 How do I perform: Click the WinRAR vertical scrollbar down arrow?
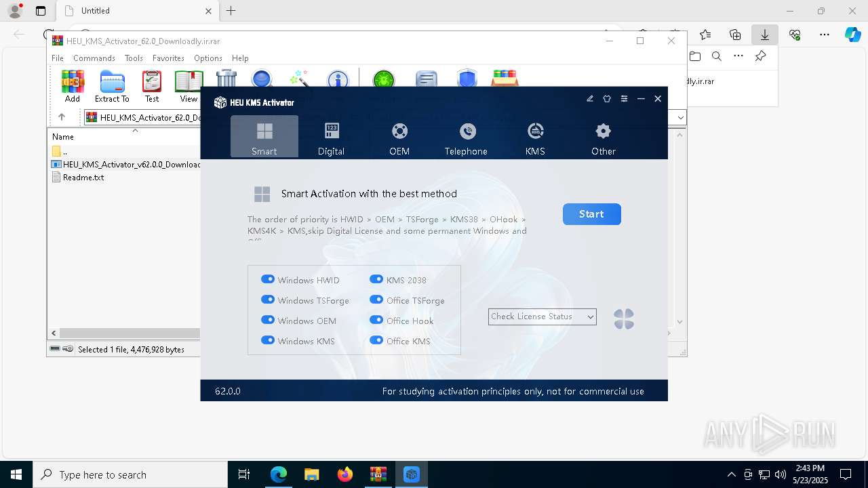click(x=680, y=322)
